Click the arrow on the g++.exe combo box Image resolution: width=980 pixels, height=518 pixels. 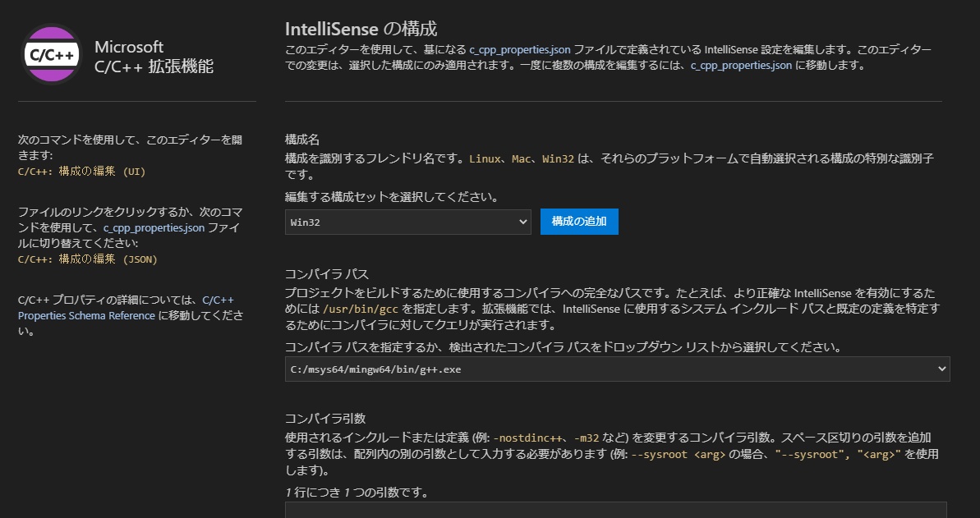(x=941, y=369)
